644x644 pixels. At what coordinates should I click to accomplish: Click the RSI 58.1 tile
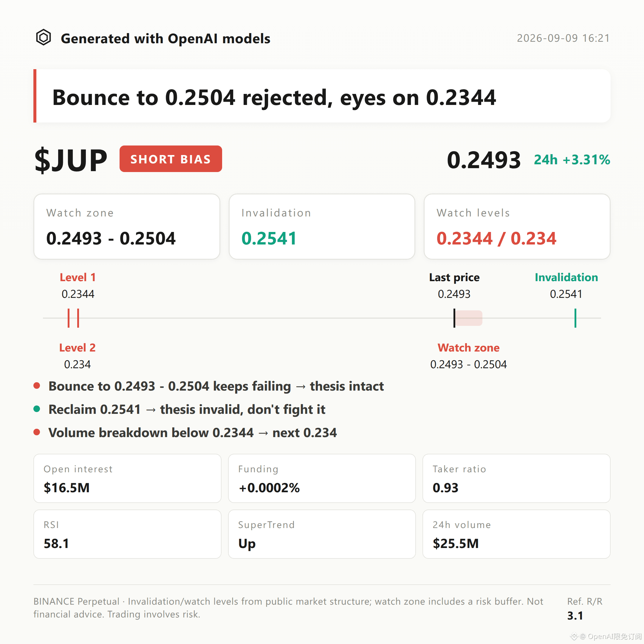tap(127, 534)
